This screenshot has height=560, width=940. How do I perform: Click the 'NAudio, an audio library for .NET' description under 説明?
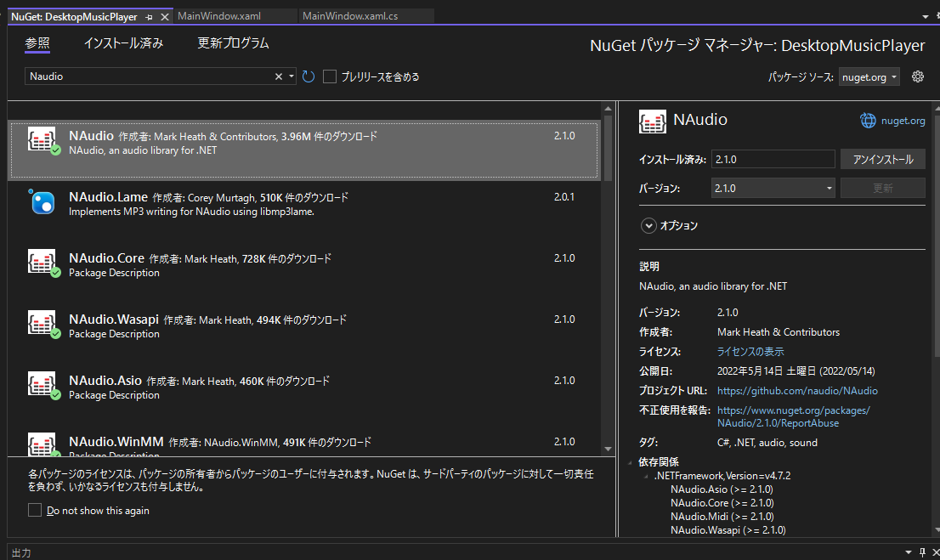pos(713,286)
